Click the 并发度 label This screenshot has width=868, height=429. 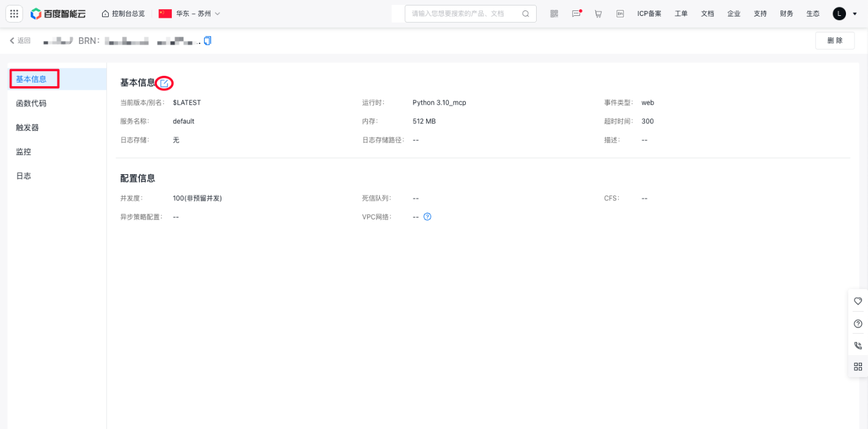131,199
